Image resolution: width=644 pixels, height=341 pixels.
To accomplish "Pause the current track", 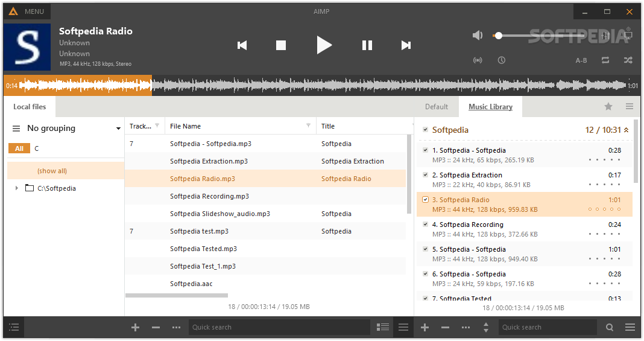I will click(367, 45).
